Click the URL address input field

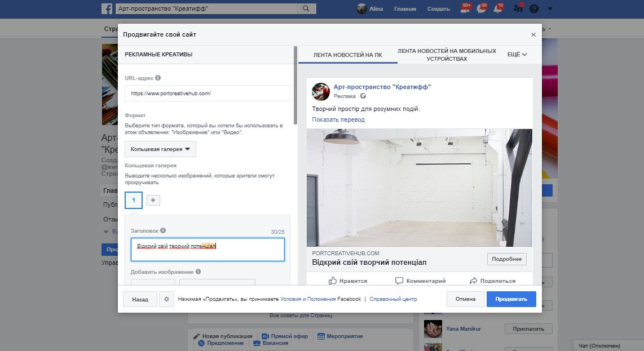tap(208, 93)
